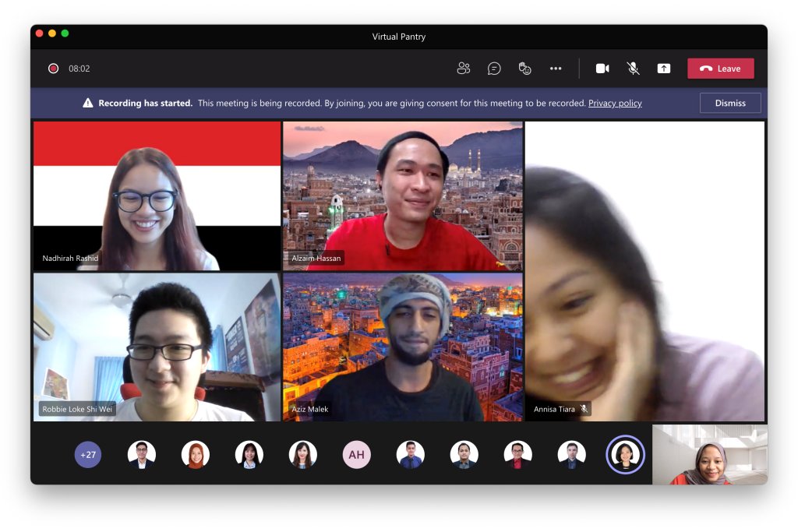Click the Virtual Pantry window title
Image resolution: width=798 pixels, height=532 pixels.
pyautogui.click(x=398, y=37)
